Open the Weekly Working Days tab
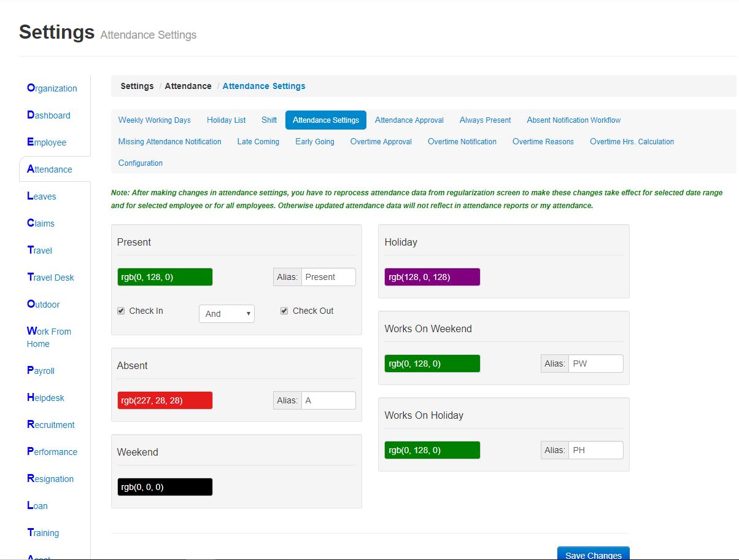739x560 pixels. pyautogui.click(x=155, y=120)
